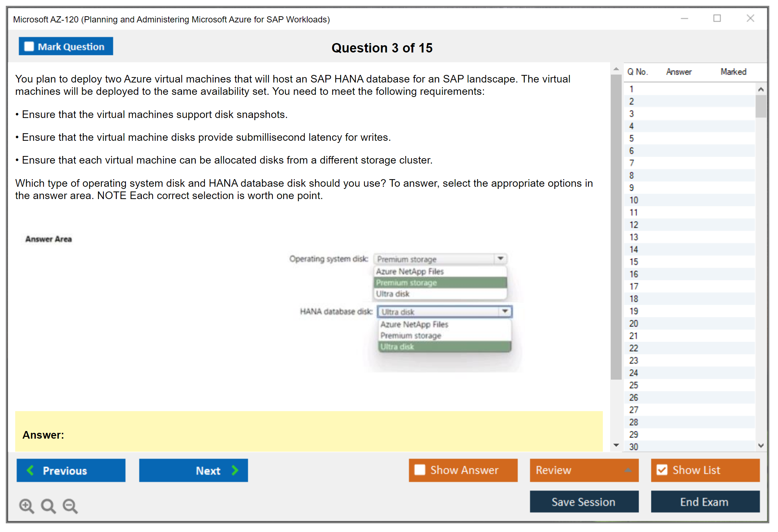Click the left arrow on the Previous button
Screen dimensions: 778x532
30,470
